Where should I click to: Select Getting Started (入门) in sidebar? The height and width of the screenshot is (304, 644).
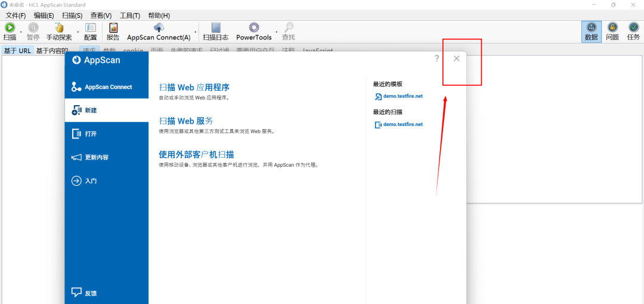106,180
